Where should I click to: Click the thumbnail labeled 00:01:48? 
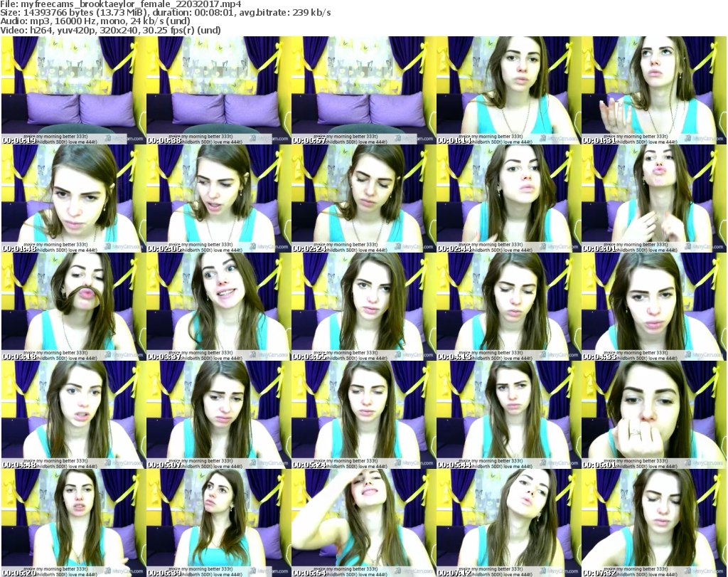click(73, 198)
